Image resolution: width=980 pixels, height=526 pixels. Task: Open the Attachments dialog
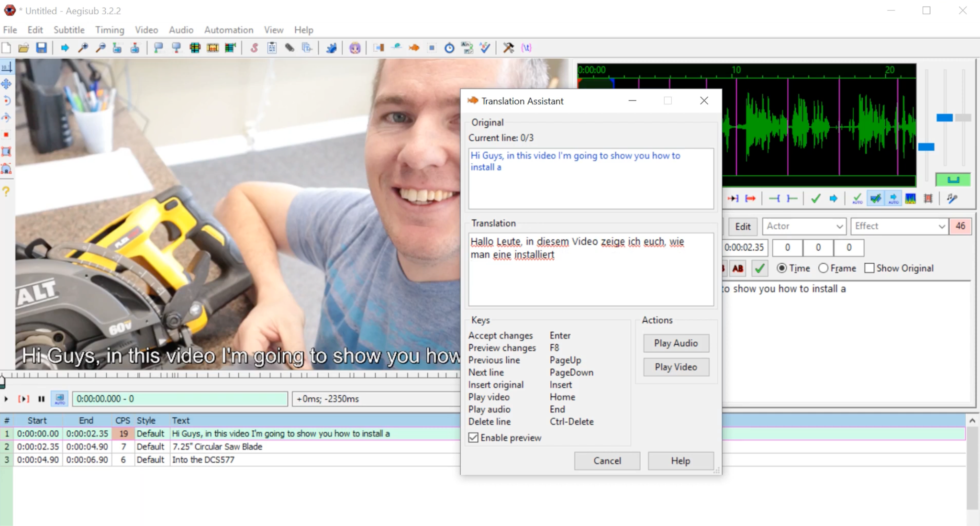(290, 48)
